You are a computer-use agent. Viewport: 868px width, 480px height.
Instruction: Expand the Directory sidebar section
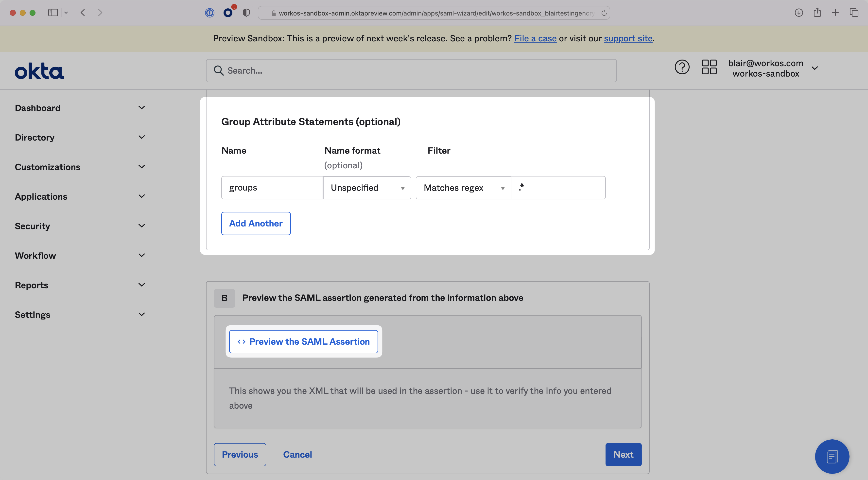pos(80,137)
